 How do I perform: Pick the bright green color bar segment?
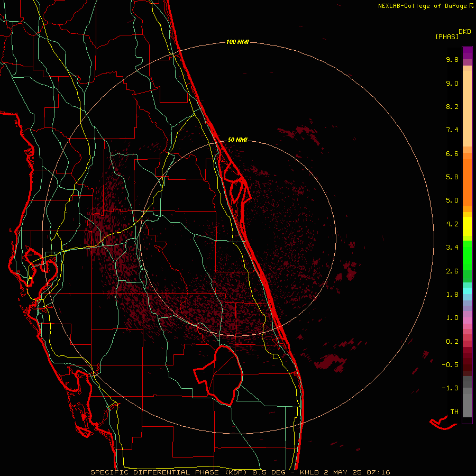pos(467,255)
